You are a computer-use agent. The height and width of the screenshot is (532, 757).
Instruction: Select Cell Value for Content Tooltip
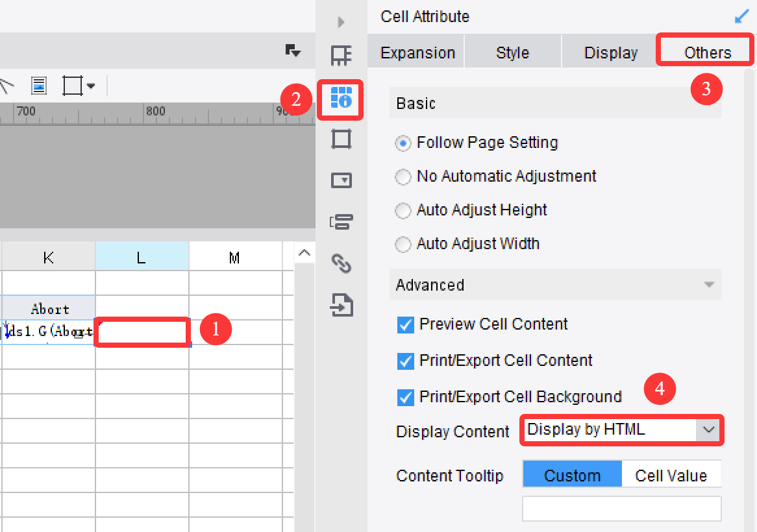672,474
